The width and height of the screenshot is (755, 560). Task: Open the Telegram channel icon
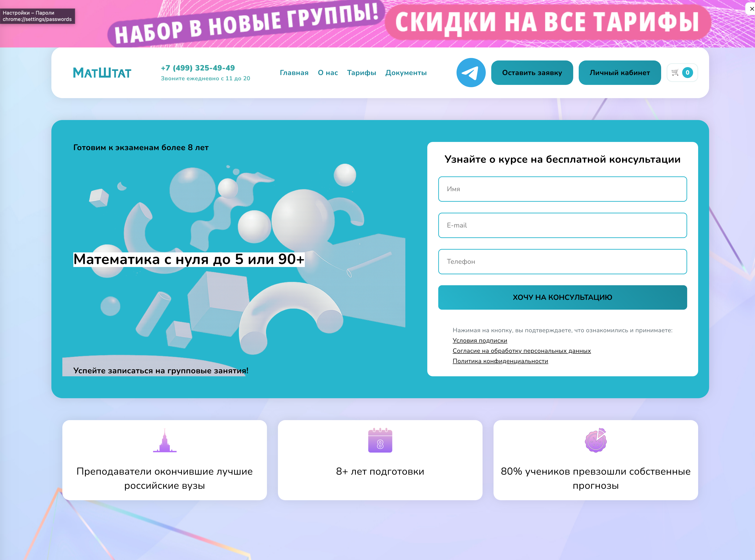click(x=471, y=73)
